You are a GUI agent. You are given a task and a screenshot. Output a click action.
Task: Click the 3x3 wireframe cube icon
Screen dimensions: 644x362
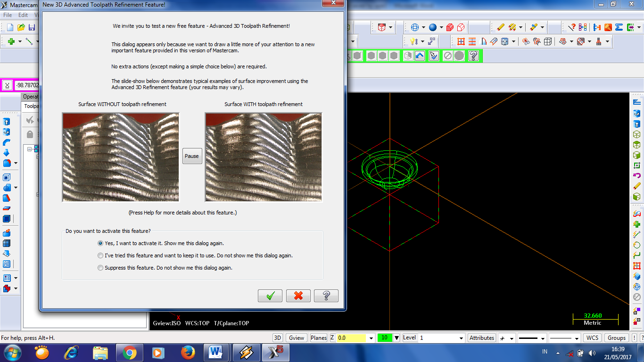coord(548,41)
